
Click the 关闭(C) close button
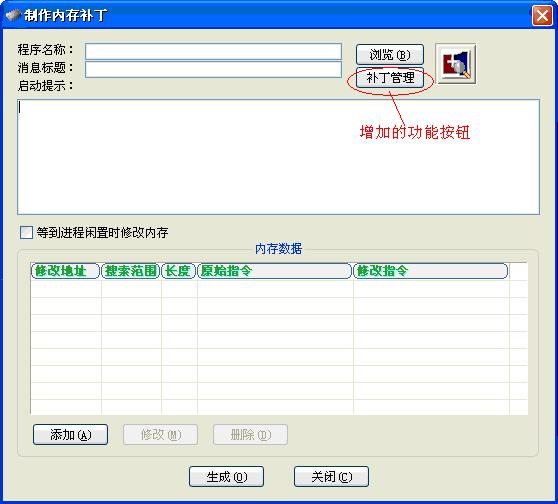331,477
